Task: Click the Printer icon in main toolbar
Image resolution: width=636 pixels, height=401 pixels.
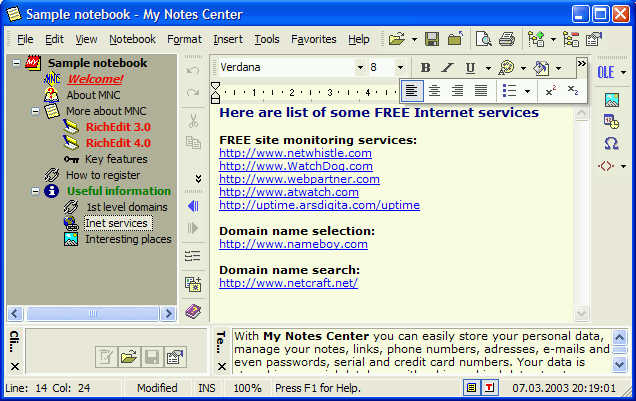Action: point(507,39)
